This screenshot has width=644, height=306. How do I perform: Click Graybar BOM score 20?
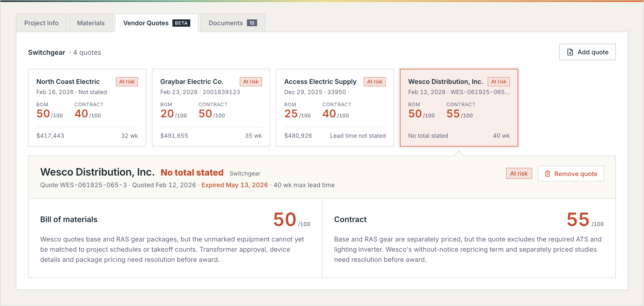(167, 114)
